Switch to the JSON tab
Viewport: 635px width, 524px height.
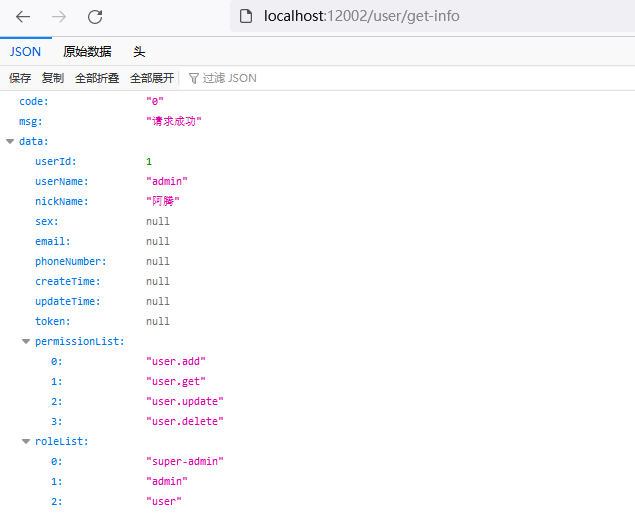tap(26, 52)
